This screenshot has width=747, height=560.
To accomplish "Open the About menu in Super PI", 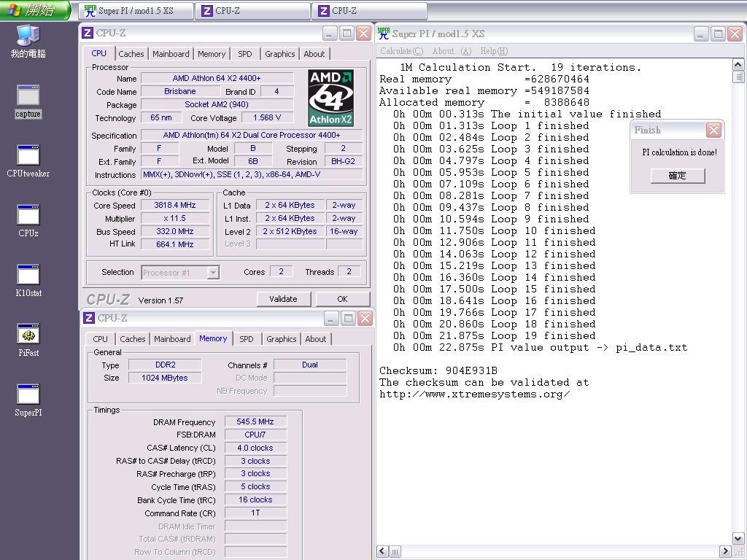I will pyautogui.click(x=452, y=51).
